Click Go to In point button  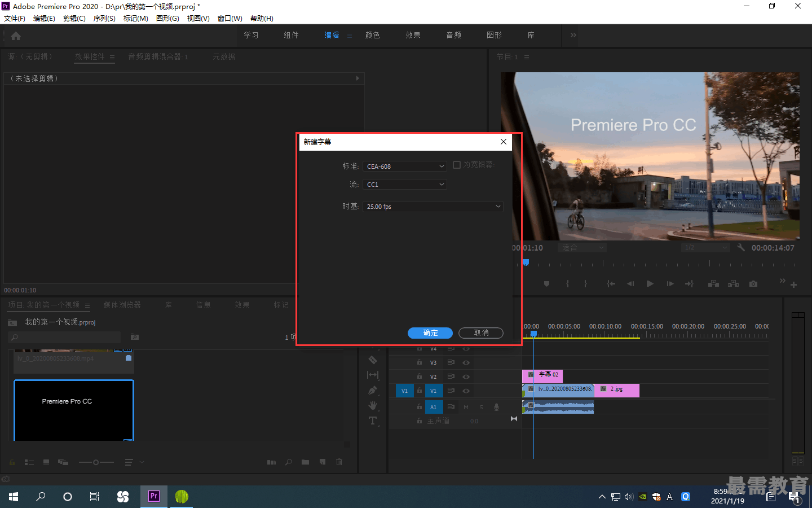[x=611, y=284]
